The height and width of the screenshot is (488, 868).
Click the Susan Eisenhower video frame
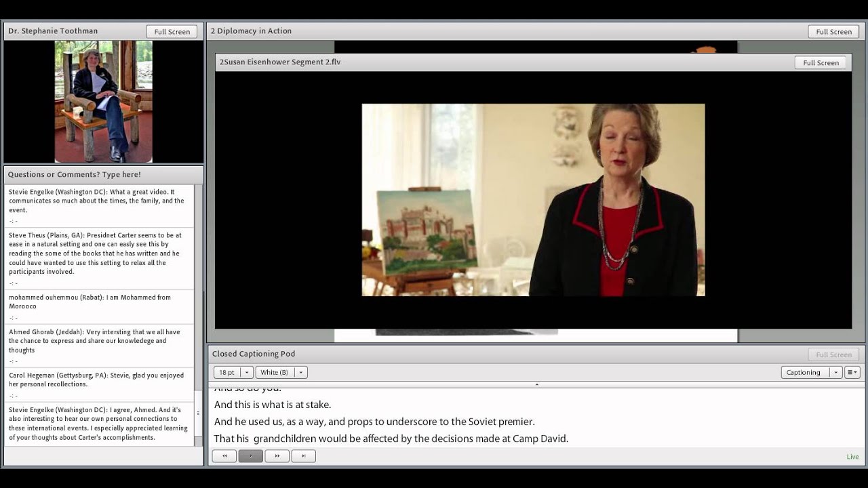tap(533, 200)
